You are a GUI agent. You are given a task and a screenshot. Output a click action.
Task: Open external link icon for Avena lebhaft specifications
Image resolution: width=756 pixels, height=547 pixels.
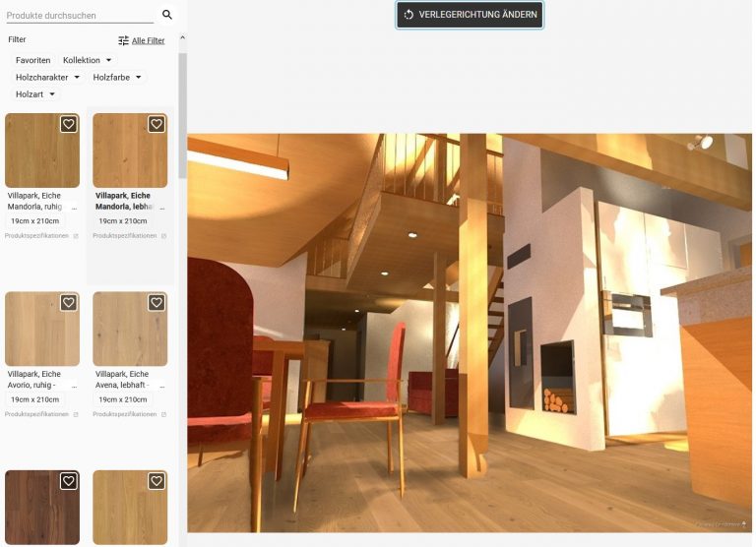click(x=163, y=414)
